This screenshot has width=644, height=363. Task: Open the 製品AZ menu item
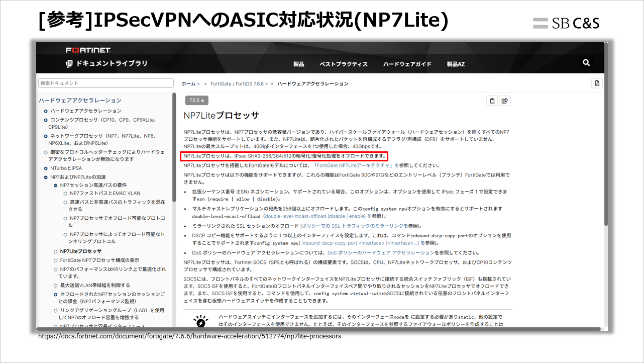pos(455,63)
